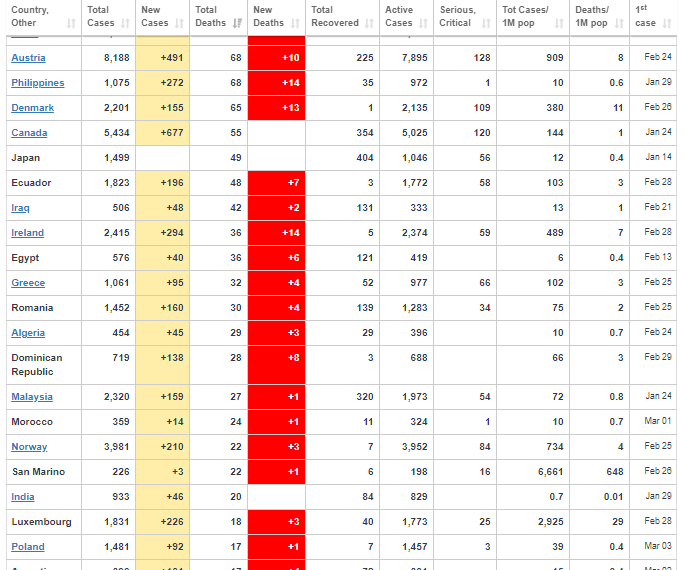The height and width of the screenshot is (570, 684).
Task: Click India's 0.01 deaths per million
Action: 600,497
